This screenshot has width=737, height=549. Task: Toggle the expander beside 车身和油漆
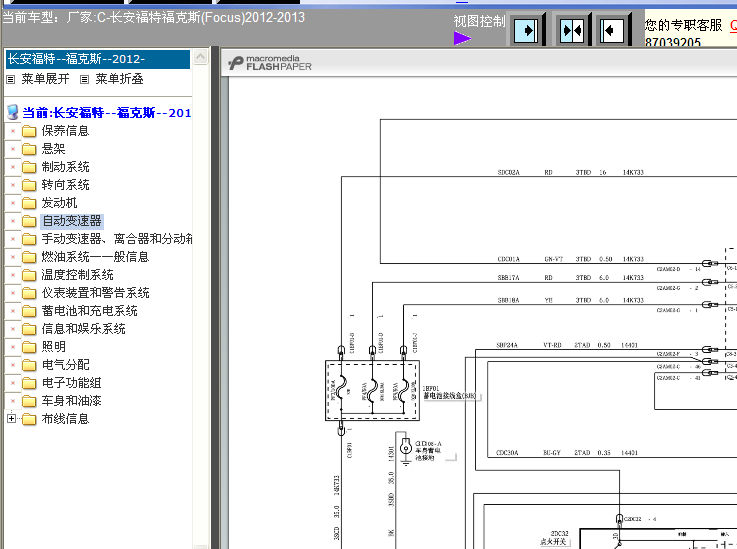(x=13, y=401)
